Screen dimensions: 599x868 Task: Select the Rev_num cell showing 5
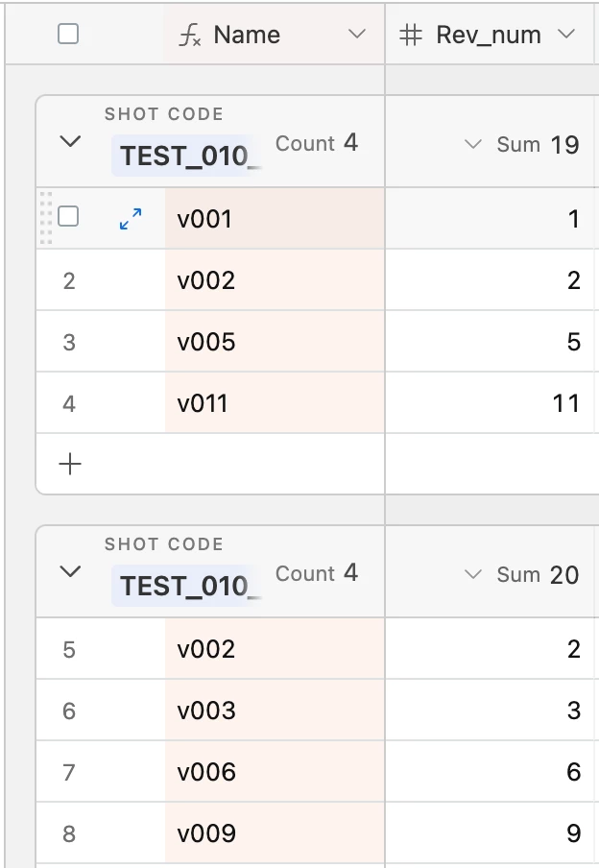pos(490,342)
